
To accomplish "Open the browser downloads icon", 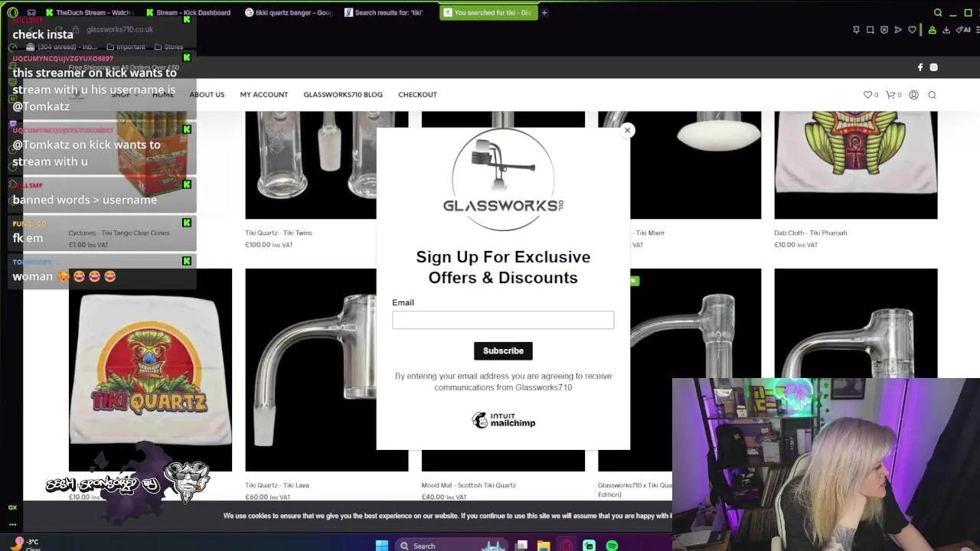I will (x=946, y=30).
